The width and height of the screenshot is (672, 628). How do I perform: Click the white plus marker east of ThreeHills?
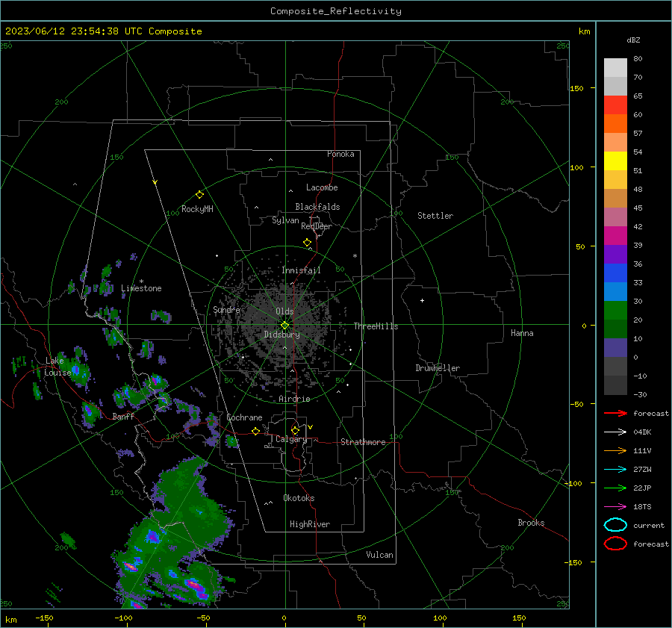click(x=422, y=300)
